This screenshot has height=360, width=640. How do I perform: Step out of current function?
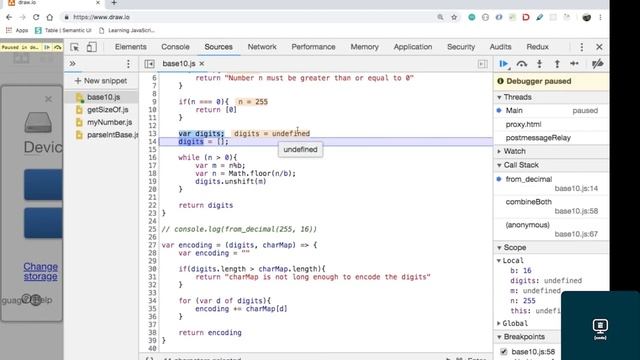[x=557, y=64]
